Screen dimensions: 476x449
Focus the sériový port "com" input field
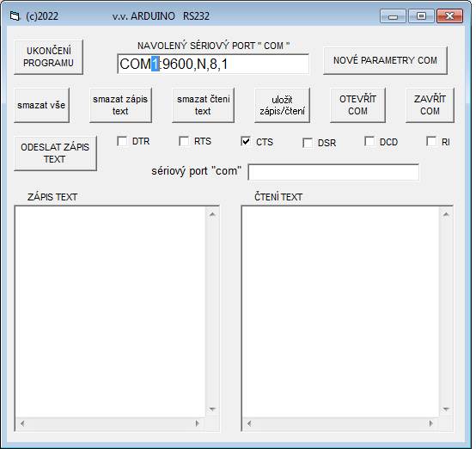(333, 172)
